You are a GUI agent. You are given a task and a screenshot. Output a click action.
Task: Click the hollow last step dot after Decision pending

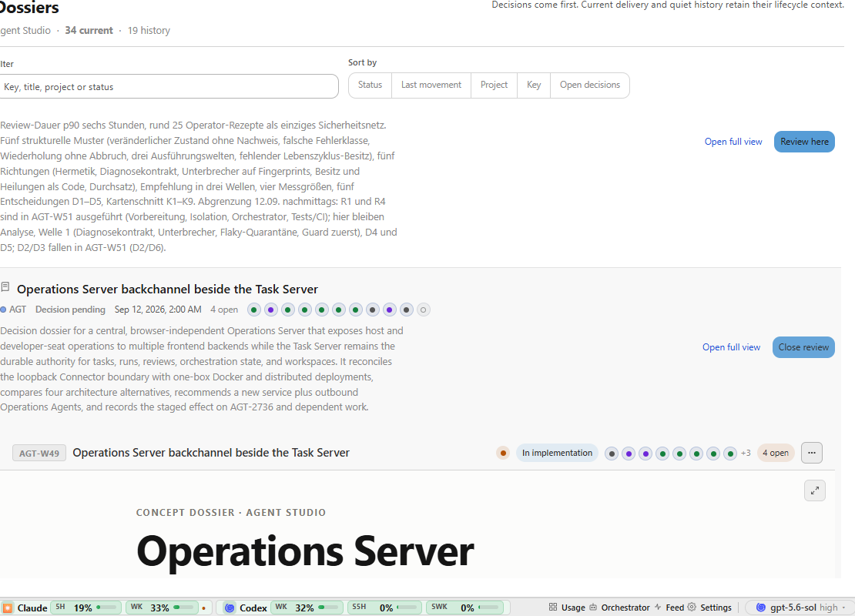coord(423,310)
